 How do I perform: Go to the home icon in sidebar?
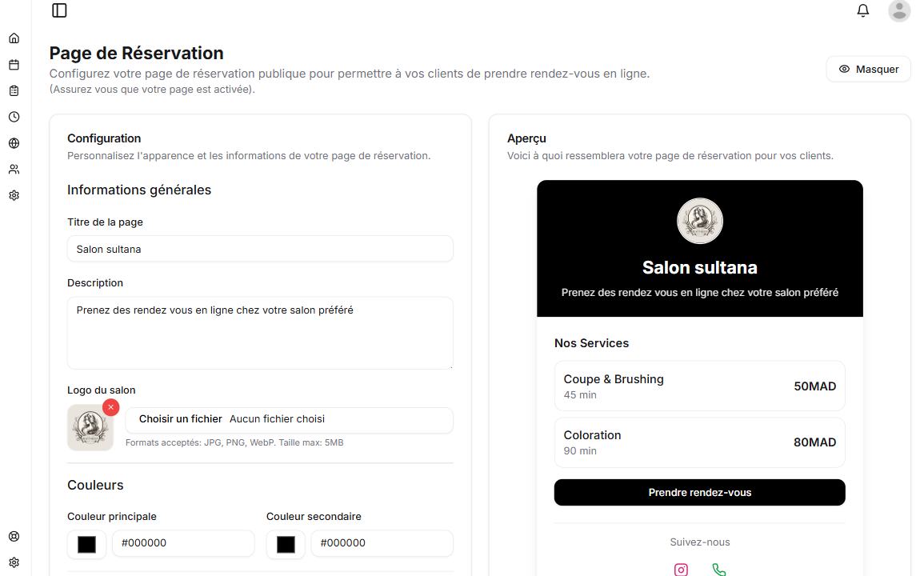14,38
